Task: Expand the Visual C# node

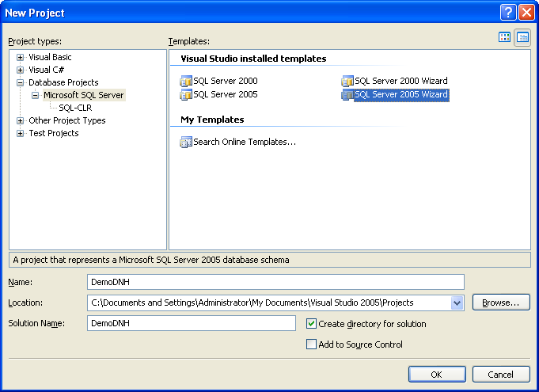Action: (21, 70)
